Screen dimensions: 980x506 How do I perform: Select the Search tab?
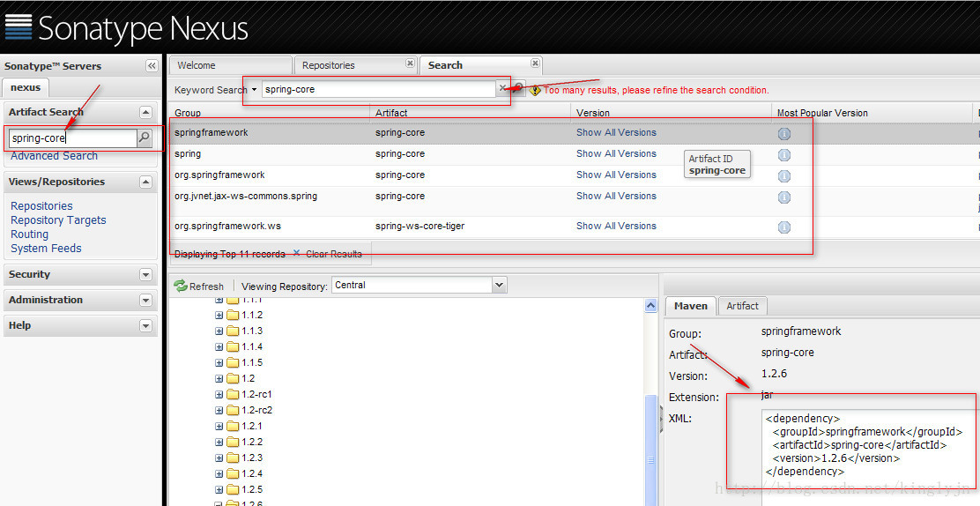click(x=480, y=65)
